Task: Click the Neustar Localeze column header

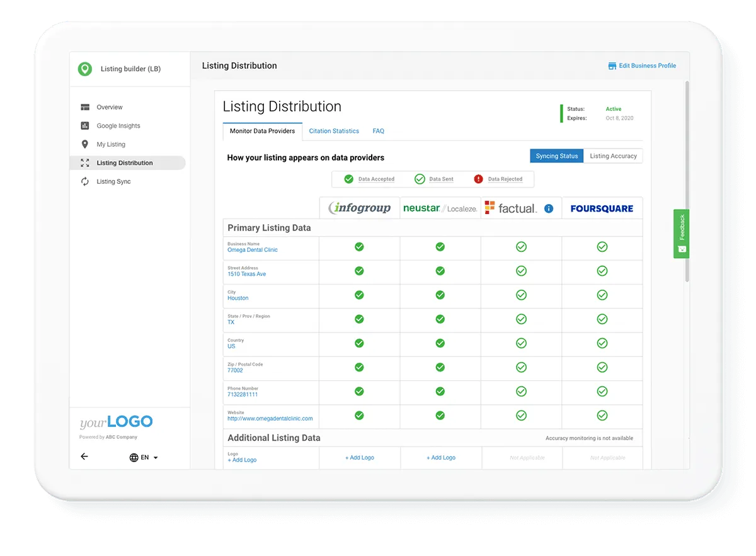Action: tap(440, 208)
